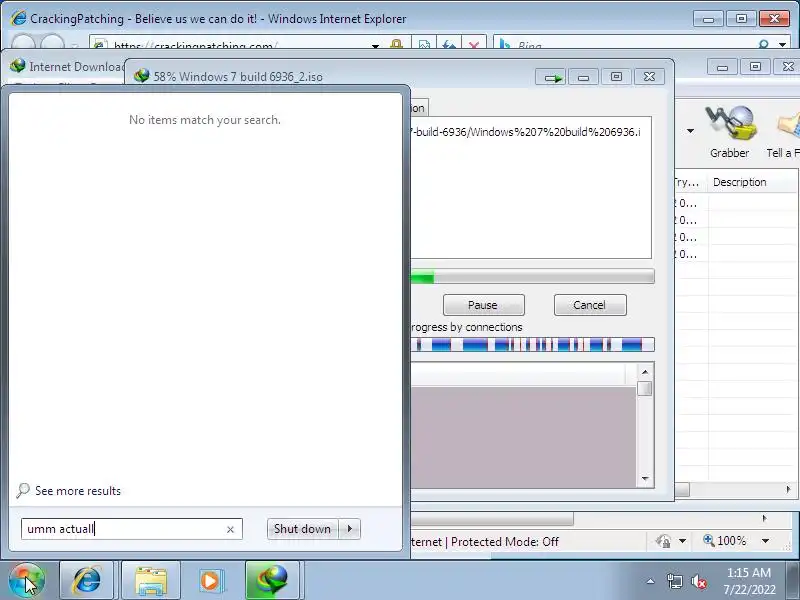Click the Shut down button
Screen dimensions: 800x600
click(x=303, y=529)
